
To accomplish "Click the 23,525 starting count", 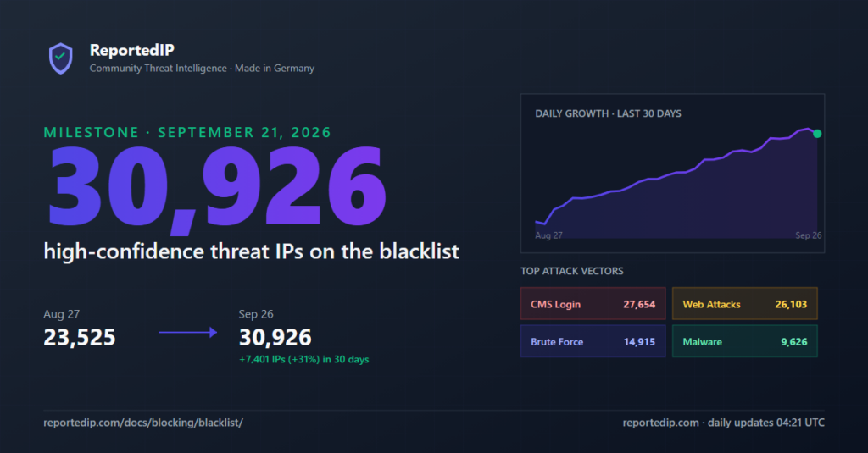I will [x=80, y=337].
